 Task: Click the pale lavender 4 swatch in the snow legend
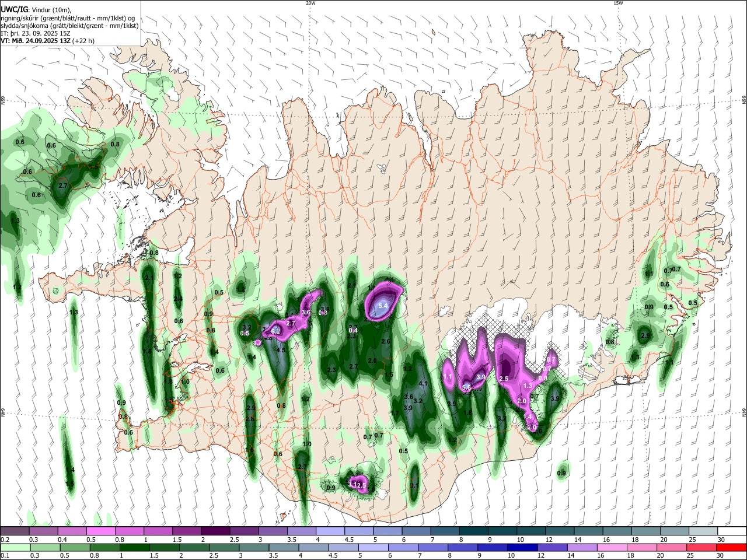[330, 531]
